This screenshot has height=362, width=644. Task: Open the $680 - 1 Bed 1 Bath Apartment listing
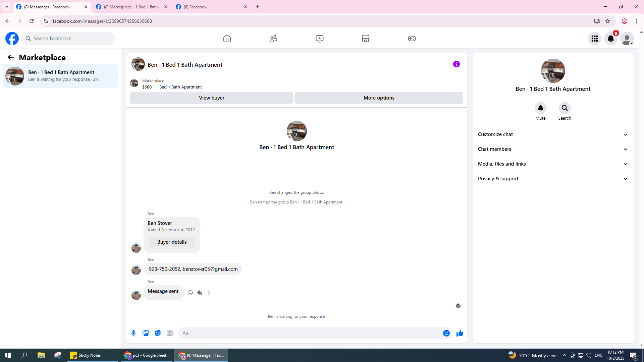[172, 87]
